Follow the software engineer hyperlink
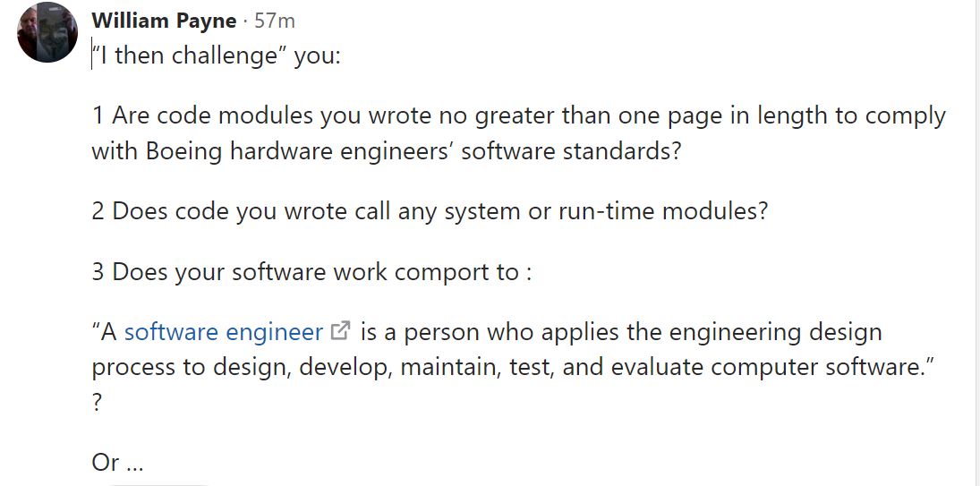 coord(224,332)
